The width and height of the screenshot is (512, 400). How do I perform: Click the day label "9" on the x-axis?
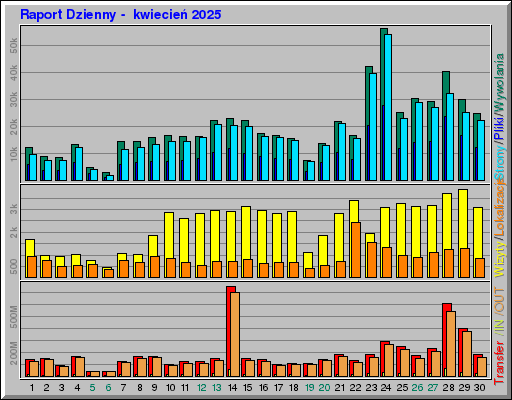click(154, 388)
